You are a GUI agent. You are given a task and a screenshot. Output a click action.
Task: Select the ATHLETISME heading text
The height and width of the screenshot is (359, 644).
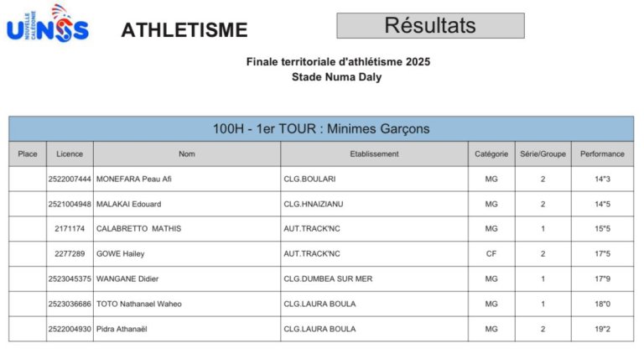184,31
